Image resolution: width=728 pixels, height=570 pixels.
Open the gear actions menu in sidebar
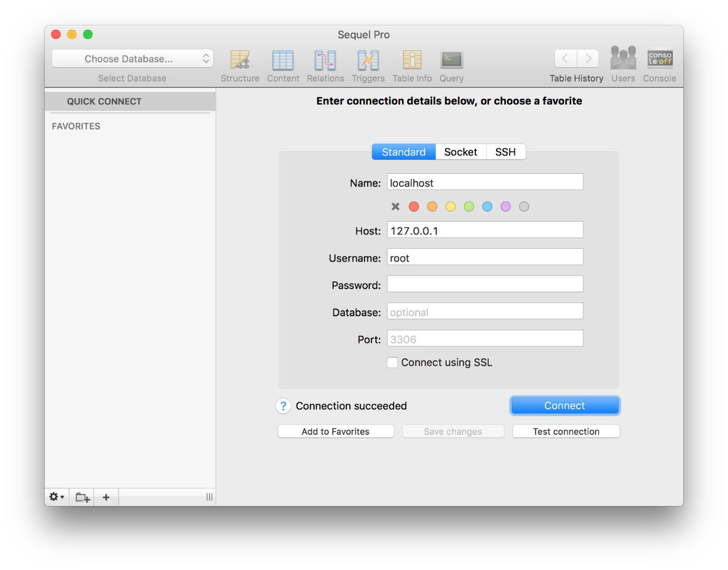[x=56, y=497]
